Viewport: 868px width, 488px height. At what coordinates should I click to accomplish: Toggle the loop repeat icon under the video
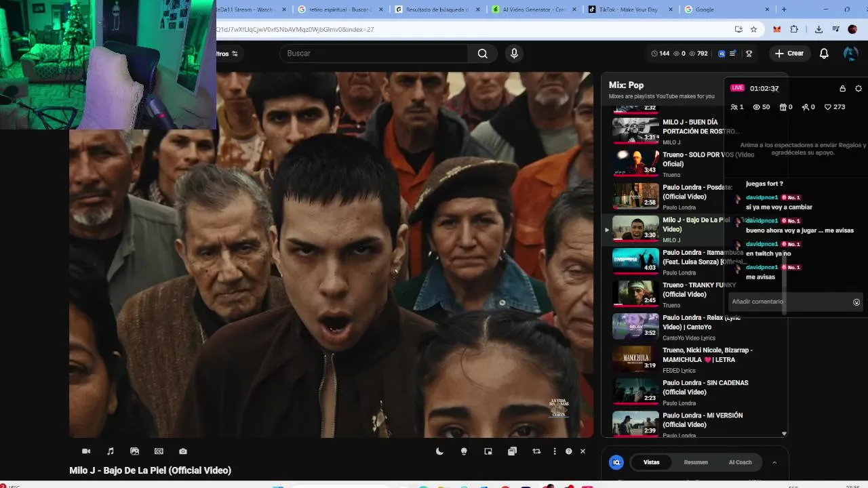point(536,451)
